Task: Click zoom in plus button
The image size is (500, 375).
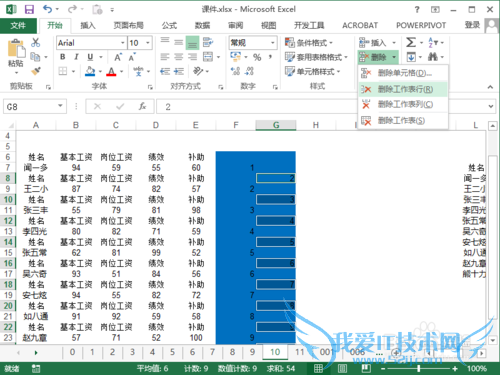Action: click(x=455, y=368)
